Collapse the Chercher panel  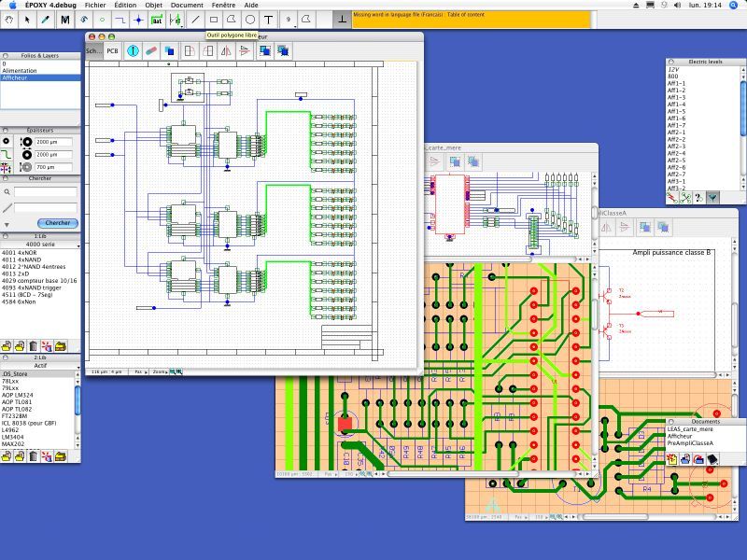[6, 178]
